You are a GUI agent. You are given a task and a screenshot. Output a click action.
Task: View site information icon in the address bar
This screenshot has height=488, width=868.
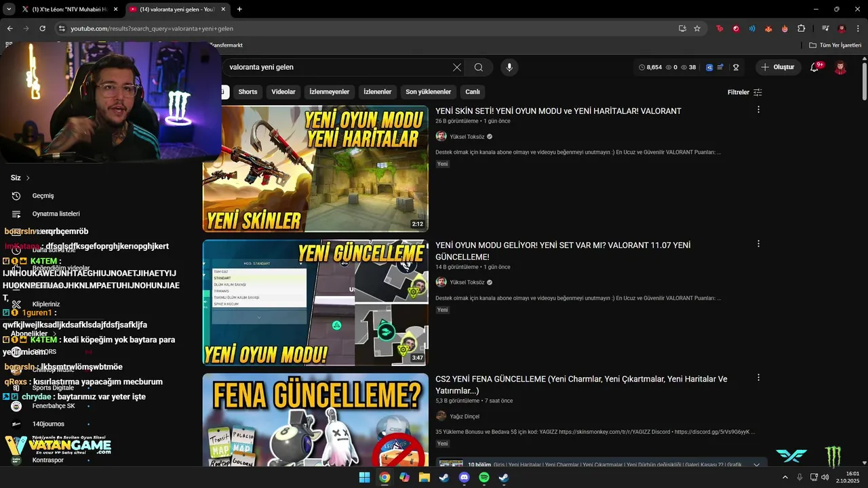pyautogui.click(x=62, y=28)
